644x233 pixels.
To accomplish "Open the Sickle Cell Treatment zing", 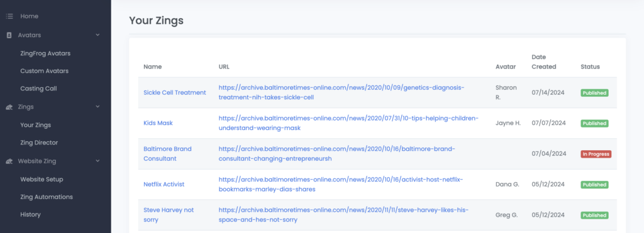I will click(x=175, y=93).
